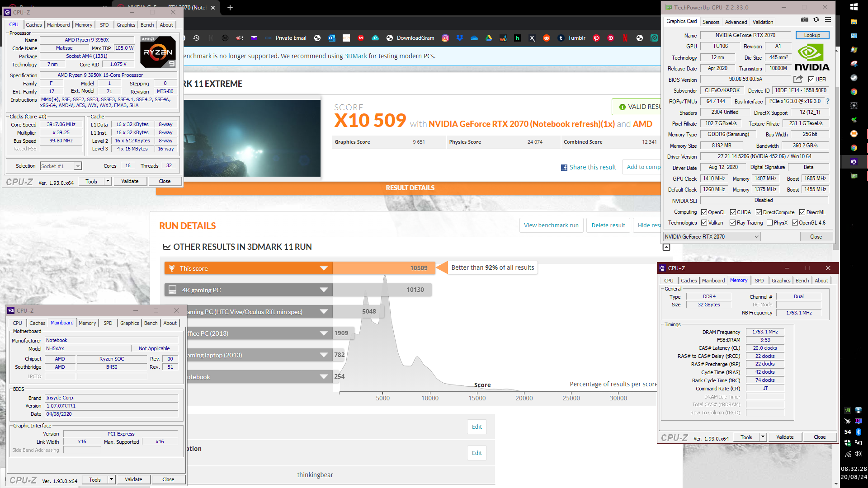Viewport: 868px width, 488px height.
Task: Open the NVIDIA tray icon
Action: coord(848,410)
